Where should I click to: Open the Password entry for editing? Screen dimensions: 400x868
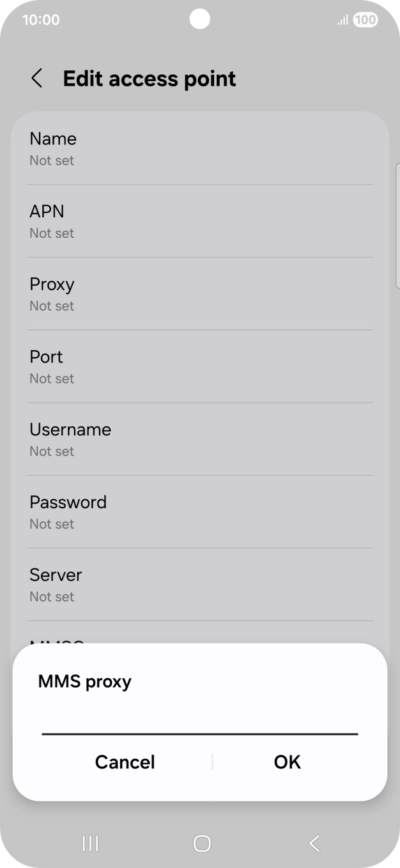[200, 511]
